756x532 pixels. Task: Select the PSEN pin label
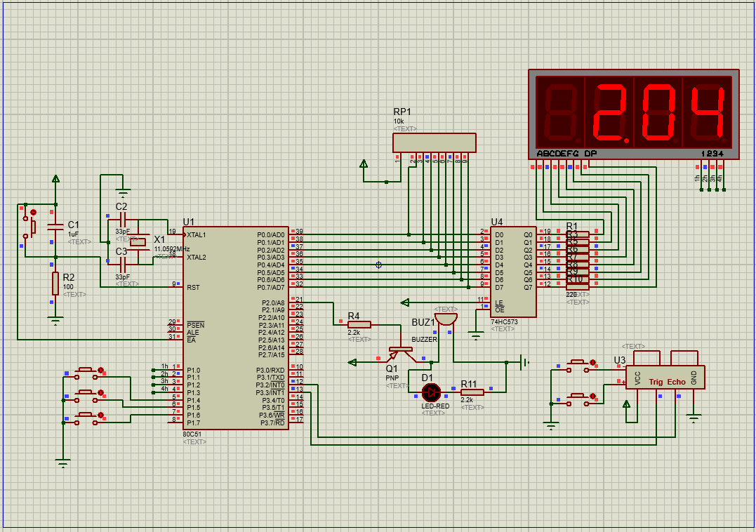(196, 325)
